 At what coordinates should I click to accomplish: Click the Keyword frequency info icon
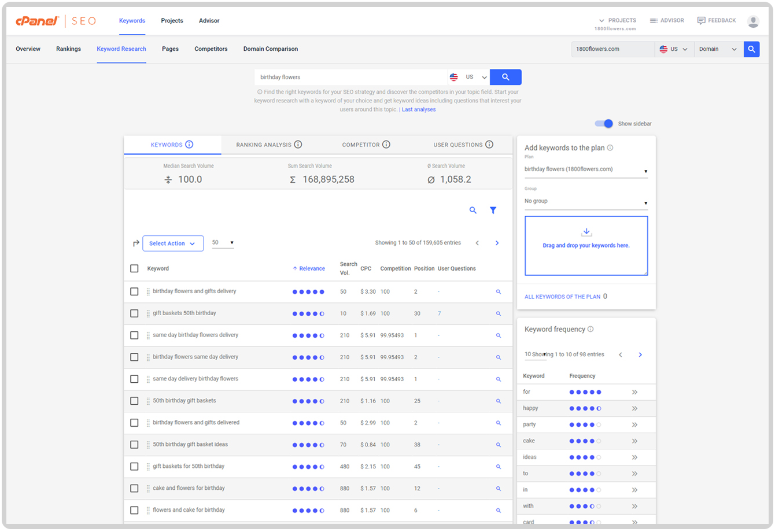(591, 329)
